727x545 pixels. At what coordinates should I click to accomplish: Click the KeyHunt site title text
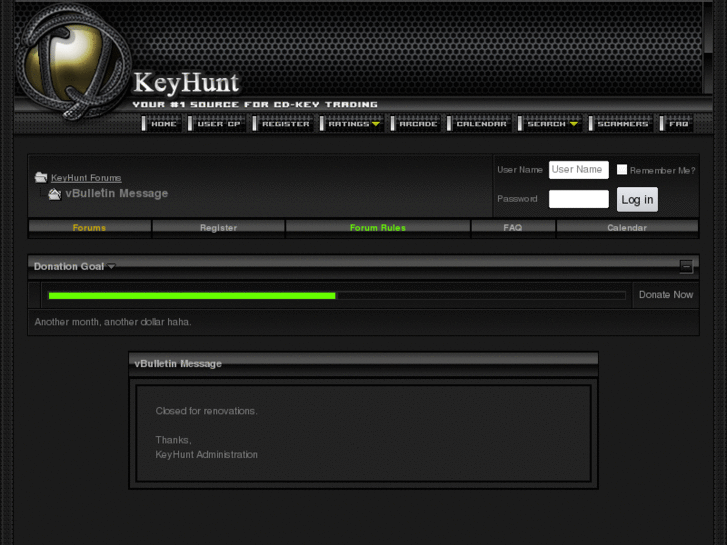186,83
